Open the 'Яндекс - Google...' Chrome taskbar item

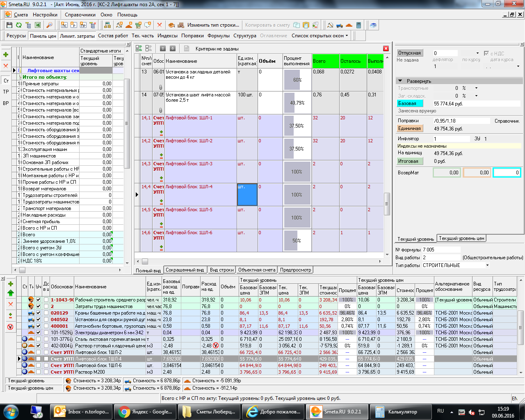pyautogui.click(x=146, y=412)
